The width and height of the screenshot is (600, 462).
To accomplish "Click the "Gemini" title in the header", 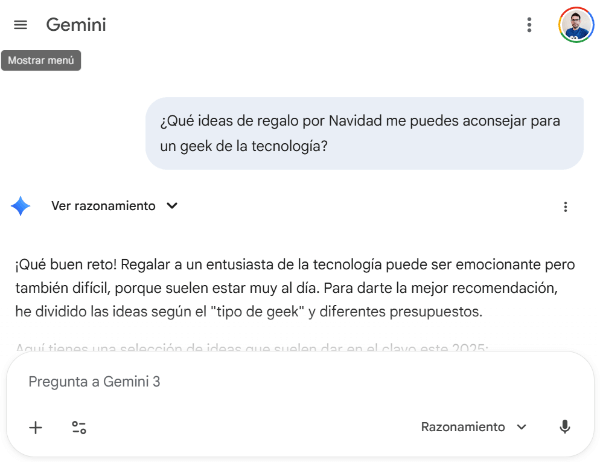I will 76,25.
